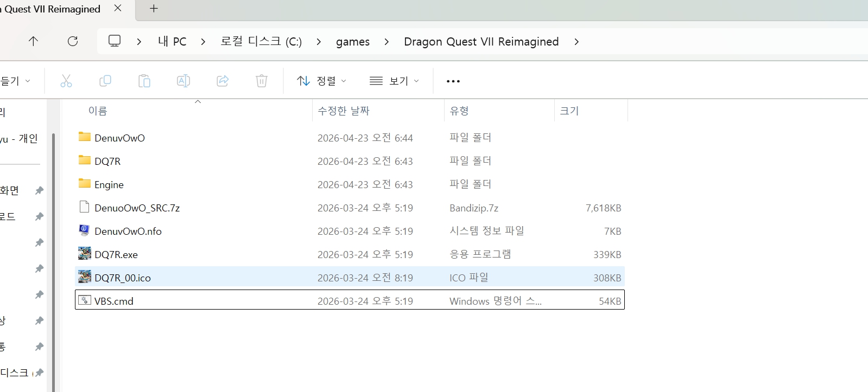Viewport: 868px width, 392px height.
Task: Click the Share icon in toolbar
Action: [x=223, y=81]
